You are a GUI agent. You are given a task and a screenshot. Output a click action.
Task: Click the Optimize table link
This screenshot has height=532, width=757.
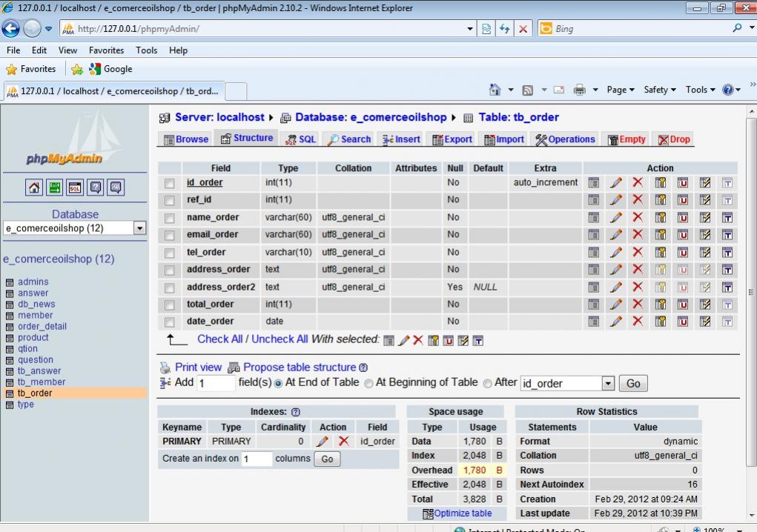[462, 513]
